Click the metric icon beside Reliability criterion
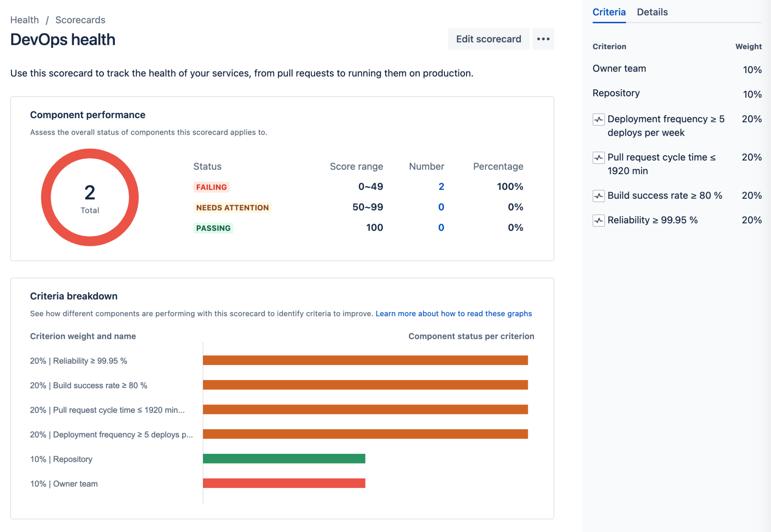The width and height of the screenshot is (771, 532). click(598, 221)
